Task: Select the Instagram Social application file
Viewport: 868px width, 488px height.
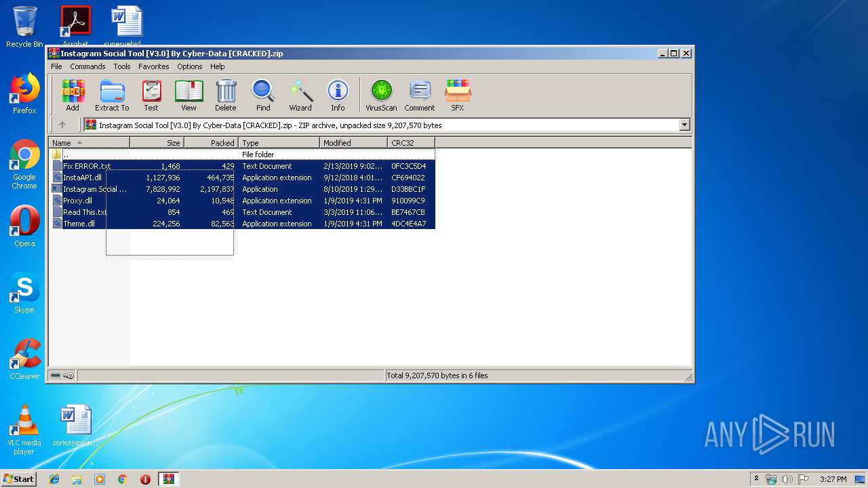Action: click(243, 189)
